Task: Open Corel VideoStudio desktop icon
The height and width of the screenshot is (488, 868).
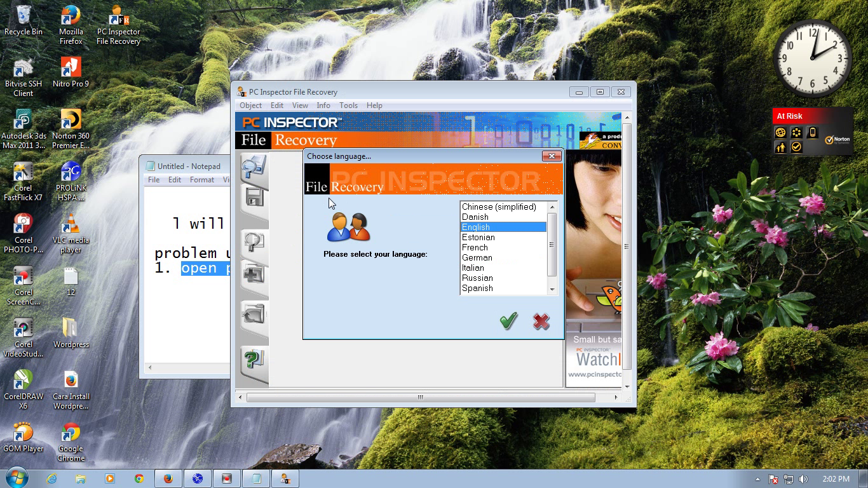Action: (24, 338)
